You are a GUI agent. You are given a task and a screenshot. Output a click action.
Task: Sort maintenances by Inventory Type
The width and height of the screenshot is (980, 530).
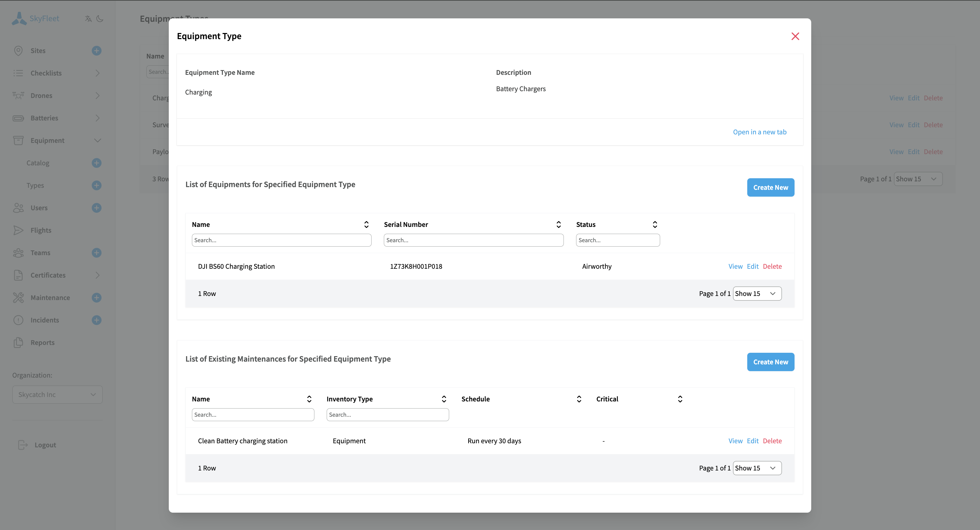444,399
